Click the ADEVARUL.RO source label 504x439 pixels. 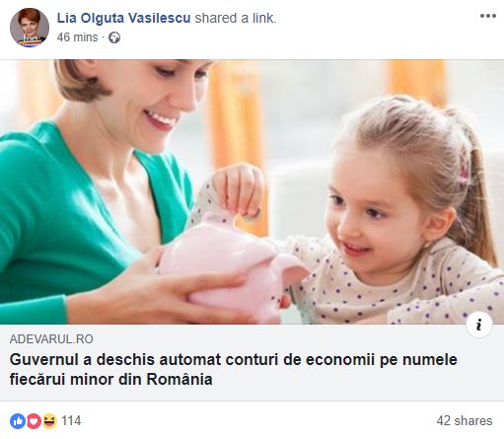point(51,339)
